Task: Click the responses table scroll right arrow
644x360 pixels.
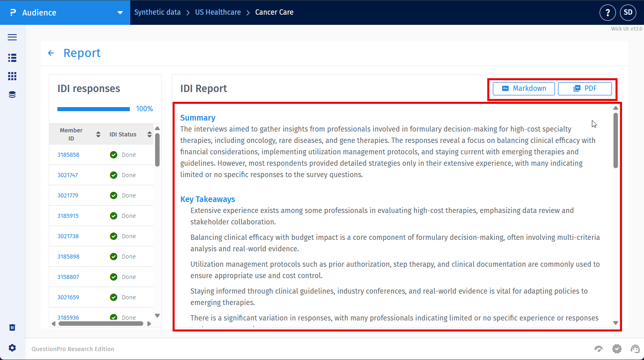Action: point(149,324)
